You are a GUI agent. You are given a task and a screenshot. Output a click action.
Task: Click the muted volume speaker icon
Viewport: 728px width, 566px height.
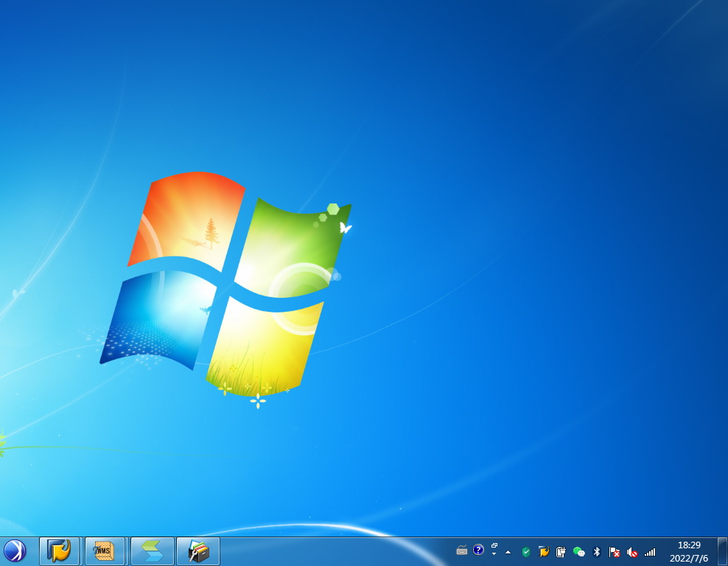click(632, 552)
